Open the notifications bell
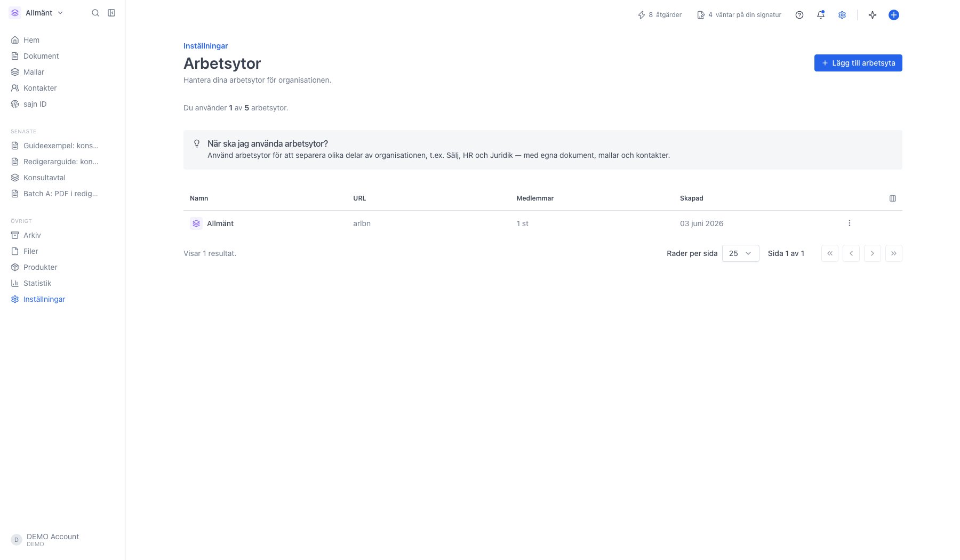This screenshot has height=560, width=960. point(821,15)
